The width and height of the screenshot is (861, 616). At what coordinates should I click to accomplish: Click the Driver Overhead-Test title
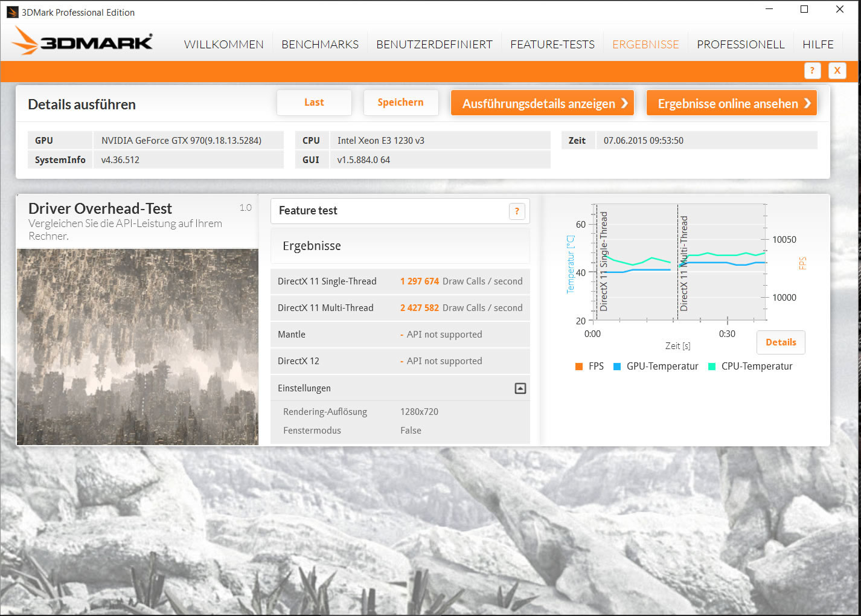click(x=100, y=209)
